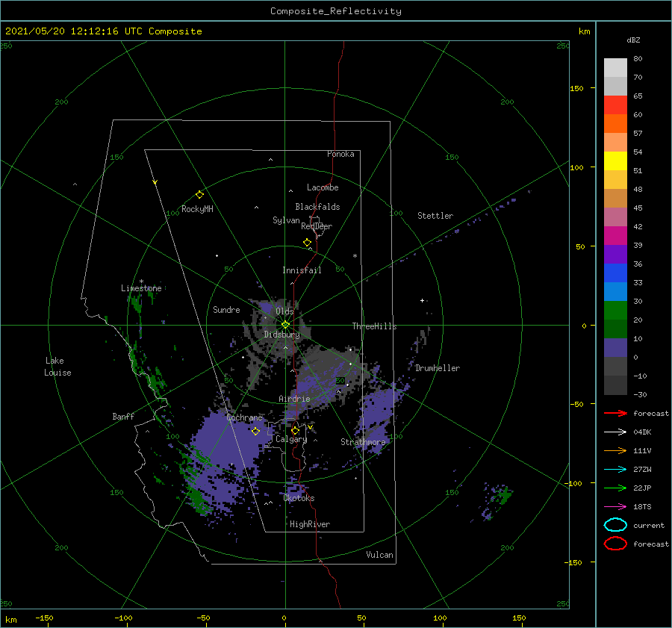Click the red forecast arrow in legend
This screenshot has height=628, width=672.
[x=615, y=413]
